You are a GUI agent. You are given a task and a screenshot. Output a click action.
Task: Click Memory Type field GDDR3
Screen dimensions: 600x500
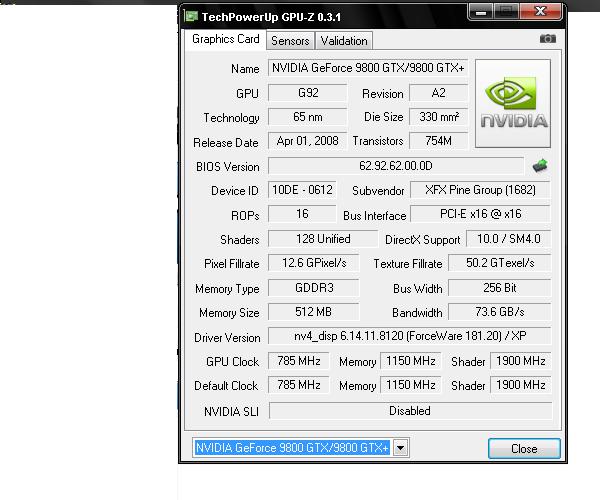click(x=314, y=288)
